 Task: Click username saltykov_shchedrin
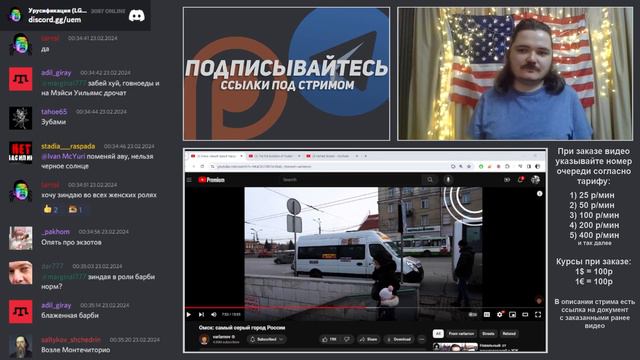71,340
